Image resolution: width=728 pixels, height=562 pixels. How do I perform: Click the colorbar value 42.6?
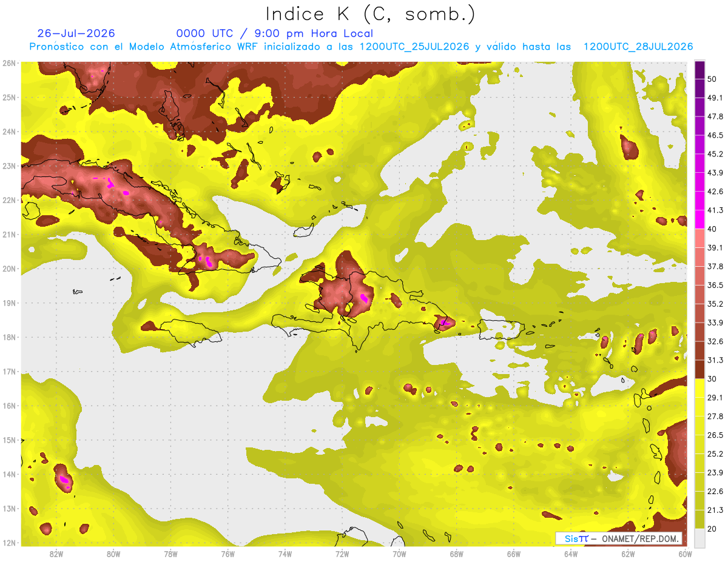pos(715,192)
